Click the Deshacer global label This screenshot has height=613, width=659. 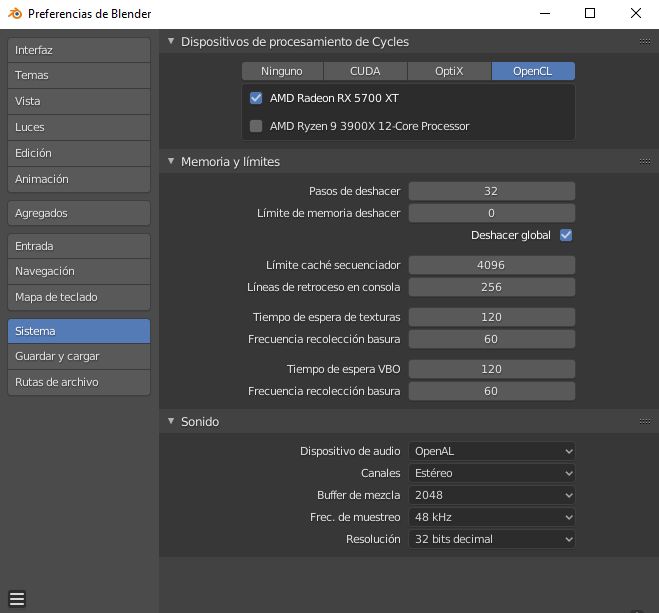click(x=511, y=235)
